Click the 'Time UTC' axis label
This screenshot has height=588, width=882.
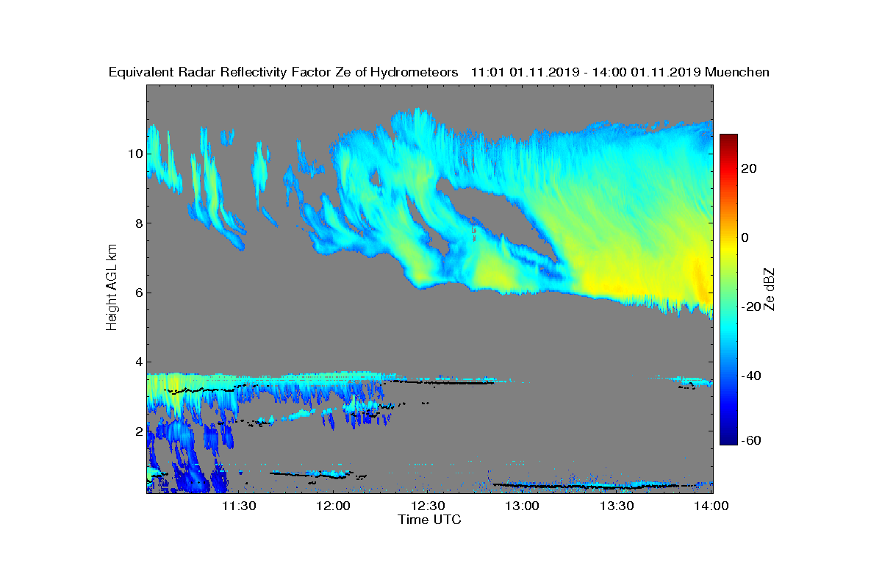[x=430, y=520]
